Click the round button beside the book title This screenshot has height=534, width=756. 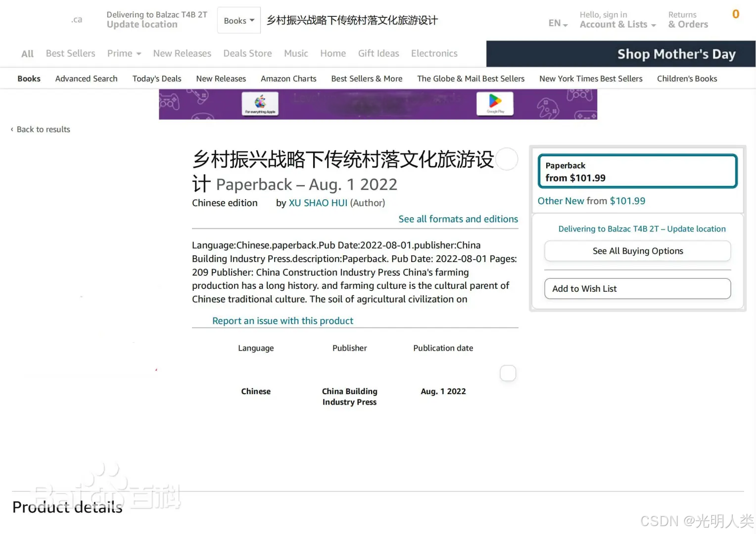pyautogui.click(x=507, y=159)
